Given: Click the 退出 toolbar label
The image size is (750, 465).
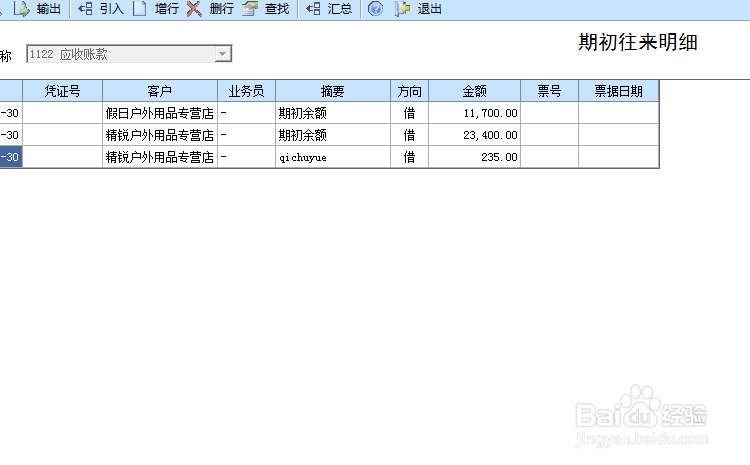Looking at the screenshot, I should 429,9.
